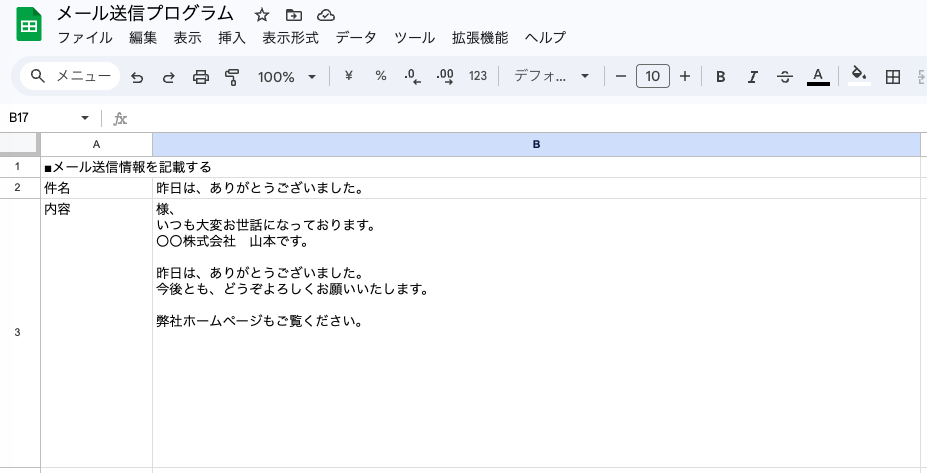Star this spreadsheet document
Image resolution: width=927 pixels, height=473 pixels.
(261, 15)
